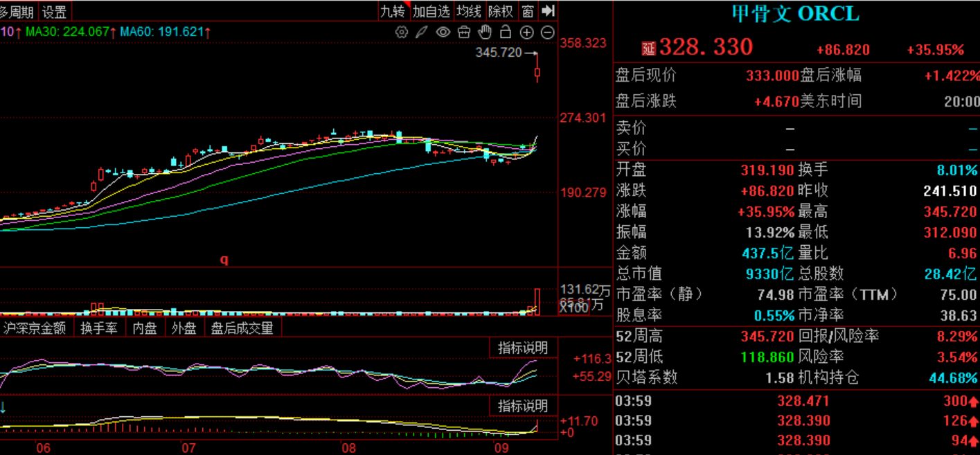Click the 市净率 value 38.63

959,315
